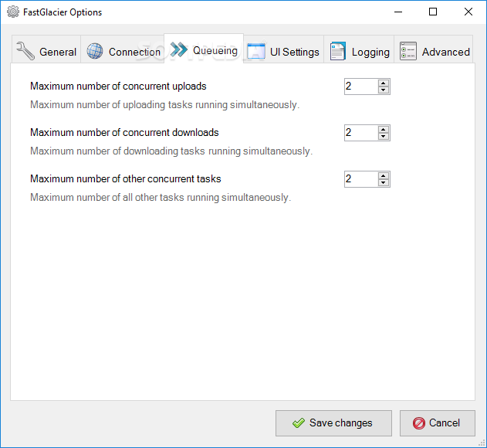487x448 pixels.
Task: Increase maximum concurrent downloads with up arrow
Action: click(384, 129)
